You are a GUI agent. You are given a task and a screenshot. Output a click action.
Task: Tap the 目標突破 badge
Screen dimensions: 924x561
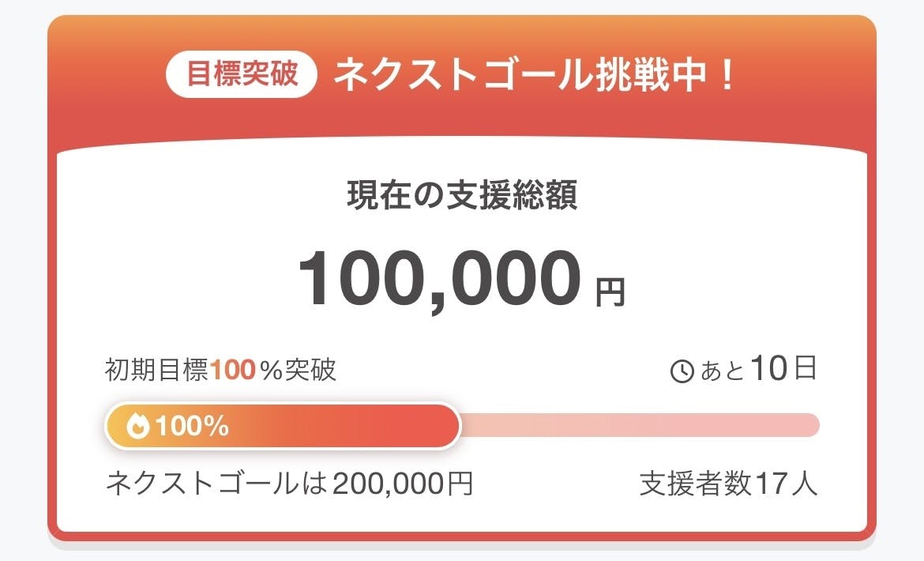coord(242,76)
